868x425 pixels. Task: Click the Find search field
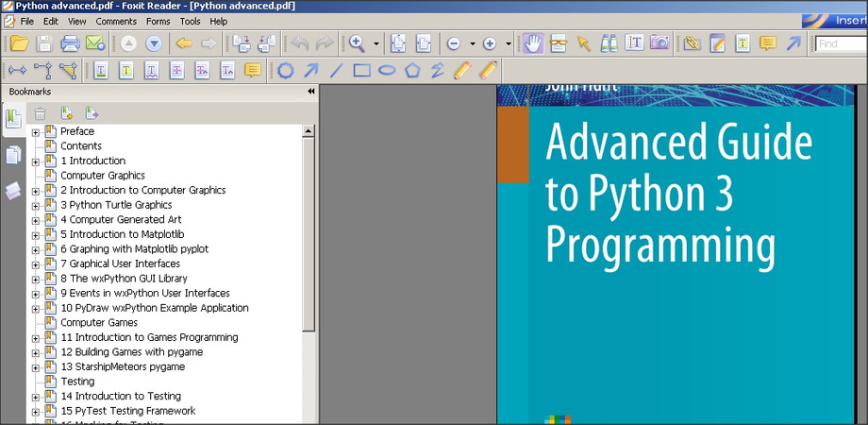[840, 43]
